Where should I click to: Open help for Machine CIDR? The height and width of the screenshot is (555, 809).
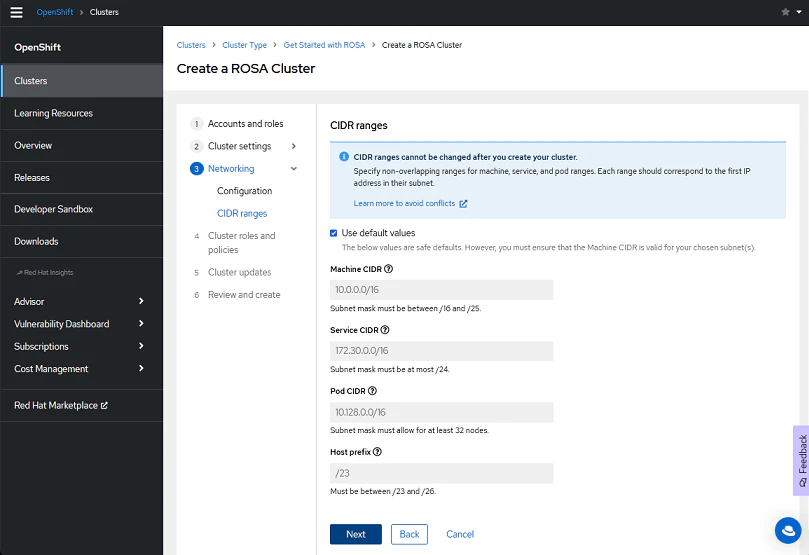[x=389, y=269]
